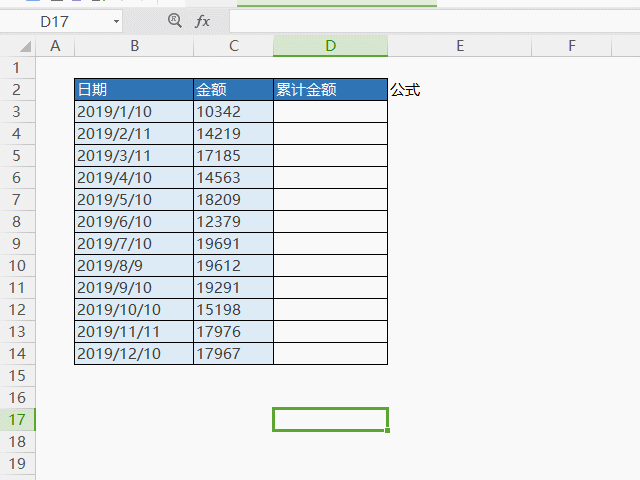Click the 公式 cell in column E
This screenshot has width=640, height=480.
[x=460, y=90]
